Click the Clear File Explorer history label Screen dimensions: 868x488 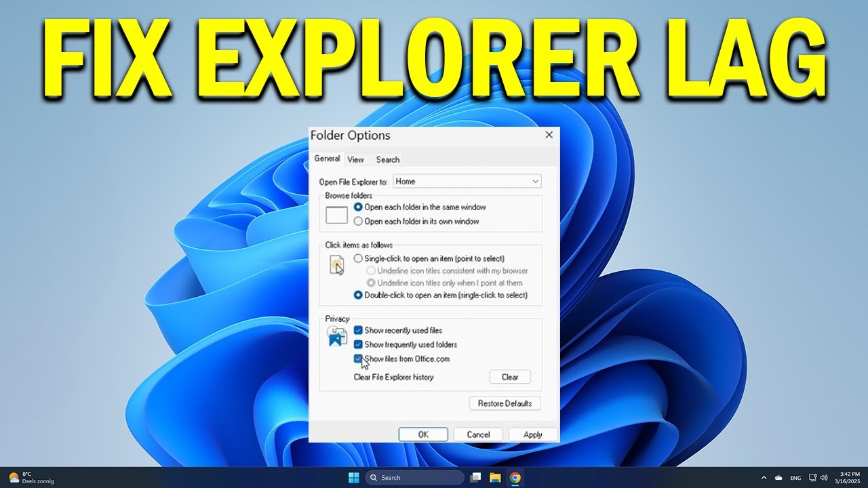394,377
